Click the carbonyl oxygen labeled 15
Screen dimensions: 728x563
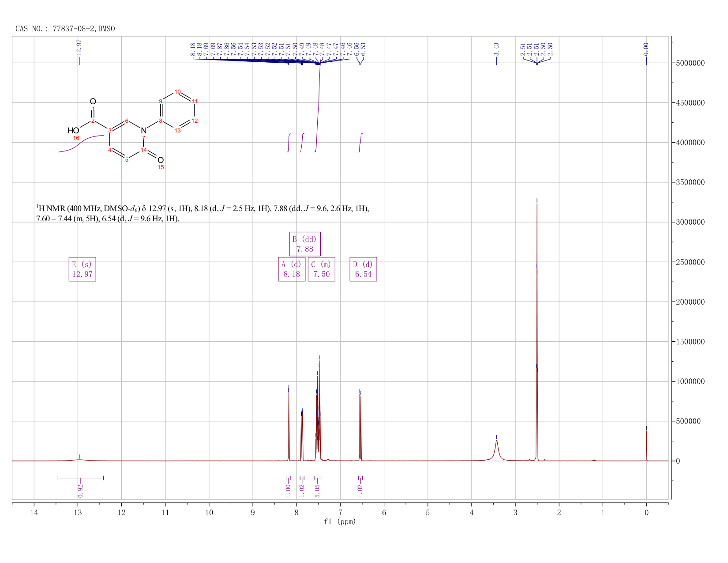[x=161, y=160]
